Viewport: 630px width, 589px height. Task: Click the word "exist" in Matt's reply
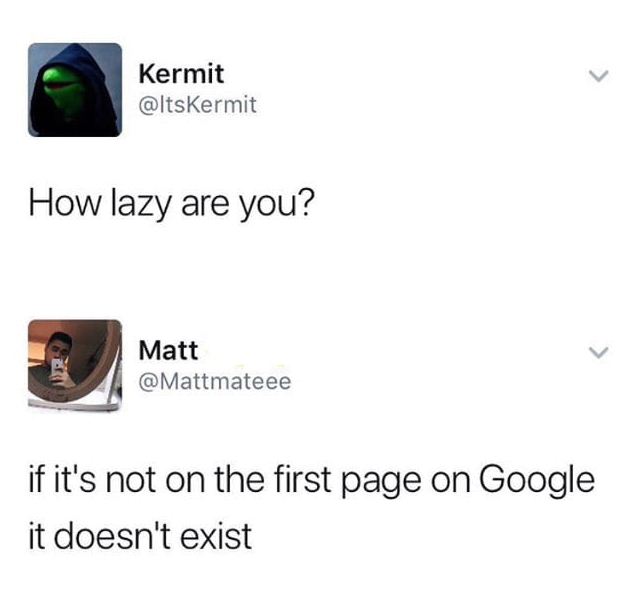[x=216, y=536]
